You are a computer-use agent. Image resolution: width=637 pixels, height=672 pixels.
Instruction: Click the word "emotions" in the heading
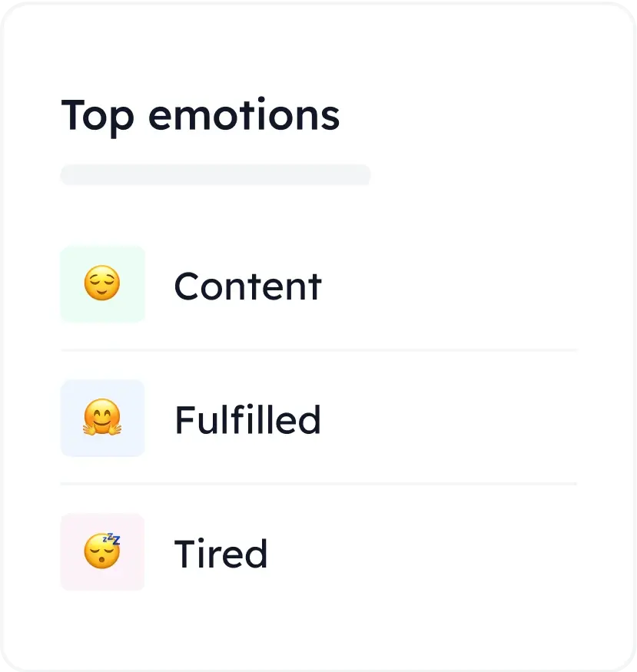point(244,115)
